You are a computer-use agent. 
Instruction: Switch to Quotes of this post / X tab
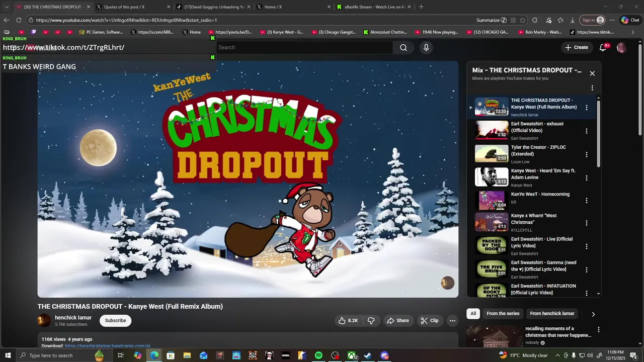click(132, 7)
